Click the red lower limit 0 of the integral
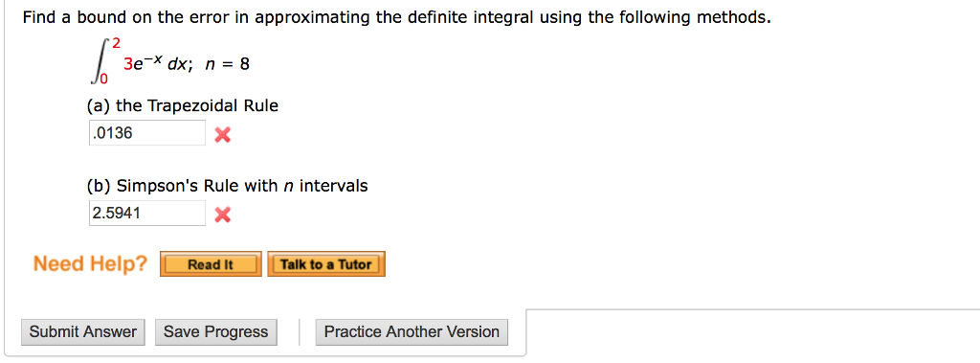The height and width of the screenshot is (363, 980). click(x=103, y=79)
